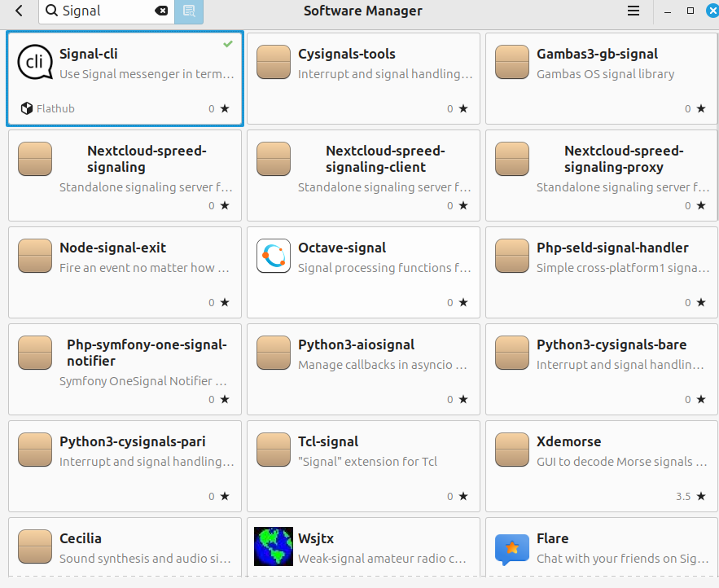
Task: Click the star rating on Xdemorse
Action: (700, 496)
